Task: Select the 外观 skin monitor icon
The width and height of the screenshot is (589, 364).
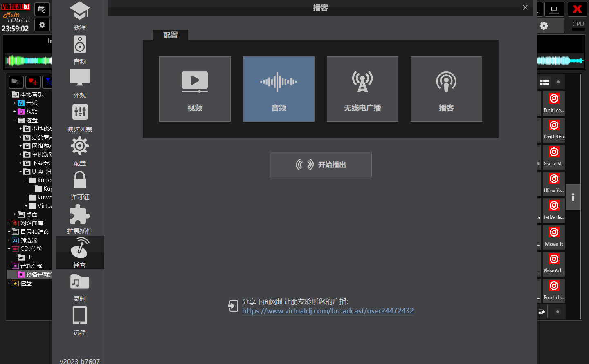Action: click(x=80, y=83)
